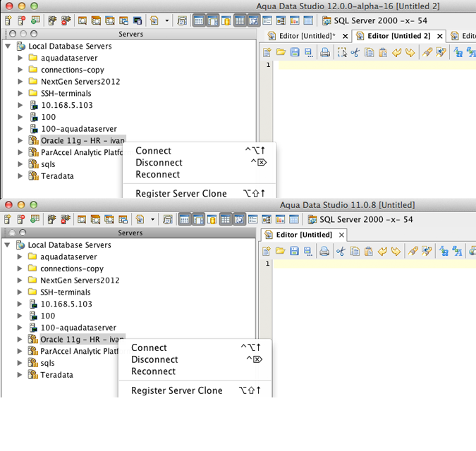Click Cut scissors icon in 12.0.0 editor toolbar
Screen dimensions: 476x451
[355, 52]
